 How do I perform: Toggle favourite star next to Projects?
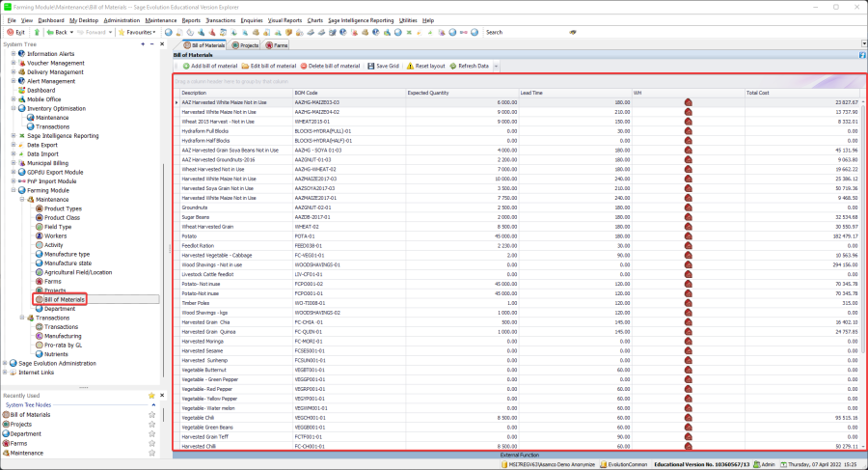pos(151,424)
